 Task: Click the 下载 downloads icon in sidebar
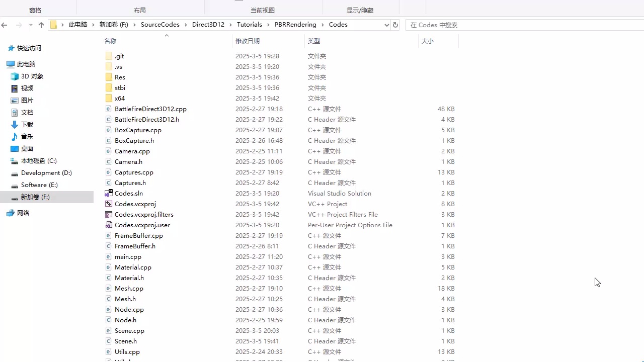pyautogui.click(x=14, y=124)
